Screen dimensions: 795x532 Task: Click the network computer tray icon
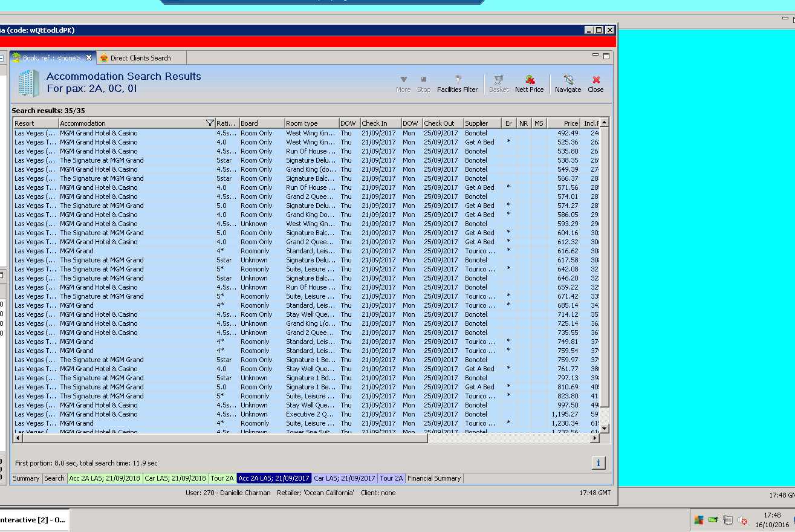point(728,520)
